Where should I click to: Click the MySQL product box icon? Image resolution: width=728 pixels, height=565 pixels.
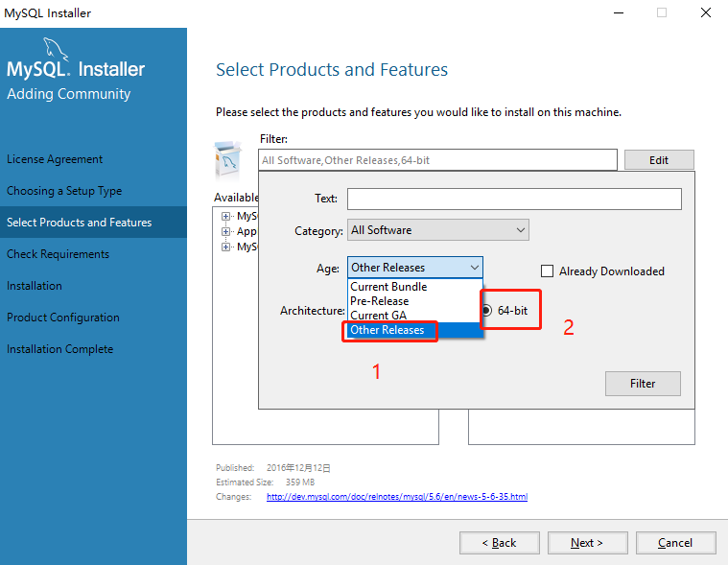point(227,160)
